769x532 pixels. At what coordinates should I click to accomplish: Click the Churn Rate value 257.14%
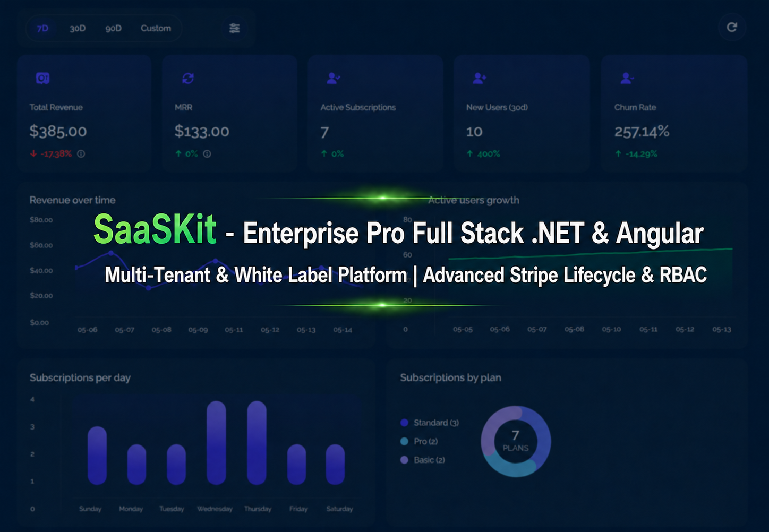coord(642,131)
